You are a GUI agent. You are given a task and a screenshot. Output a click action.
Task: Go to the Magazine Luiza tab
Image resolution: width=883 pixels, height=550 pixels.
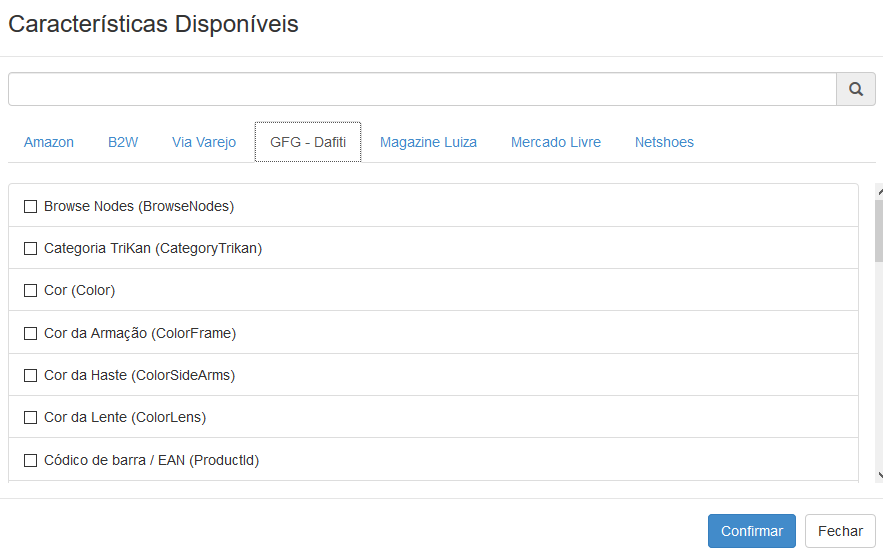pyautogui.click(x=428, y=142)
